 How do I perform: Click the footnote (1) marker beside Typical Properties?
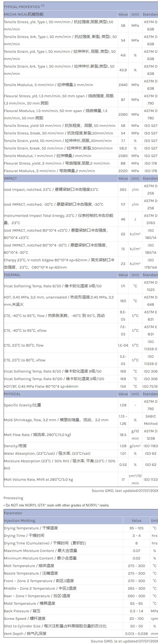42,5
